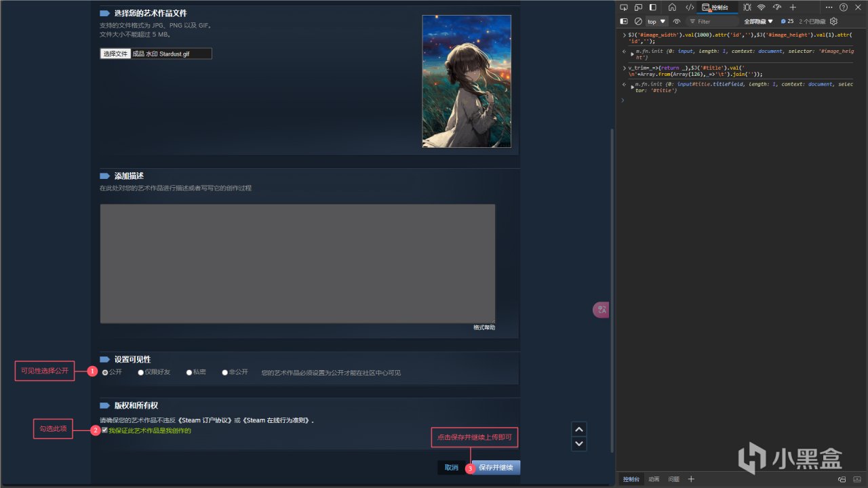The height and width of the screenshot is (488, 868).
Task: Open the Elements panel code icon
Action: coord(690,7)
